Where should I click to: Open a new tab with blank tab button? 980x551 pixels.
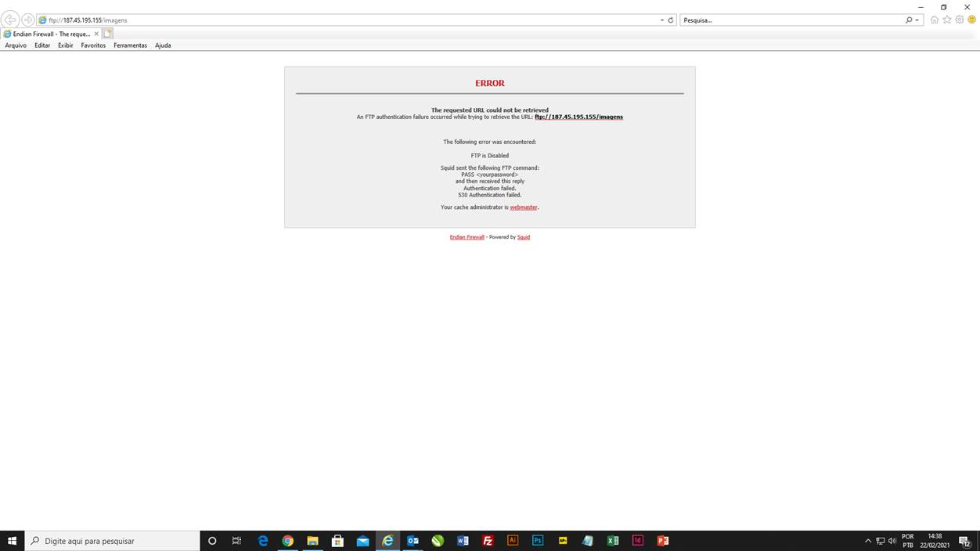click(x=108, y=34)
